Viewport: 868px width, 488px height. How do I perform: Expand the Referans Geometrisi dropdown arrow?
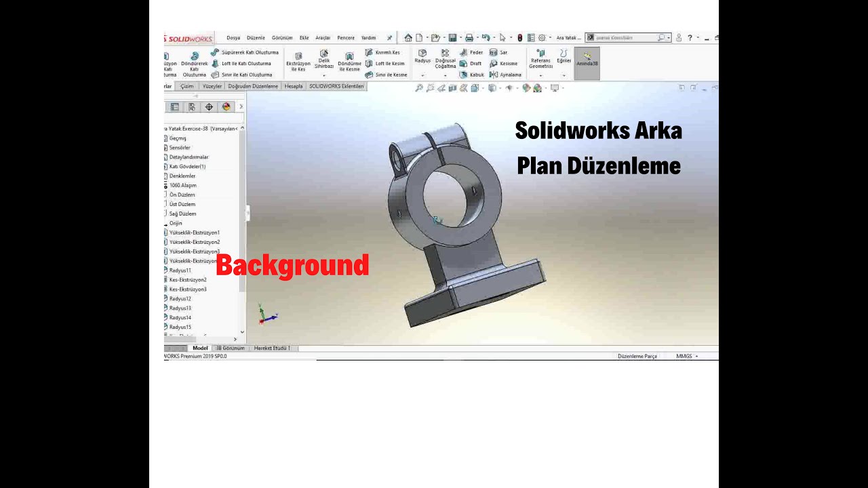pyautogui.click(x=540, y=75)
